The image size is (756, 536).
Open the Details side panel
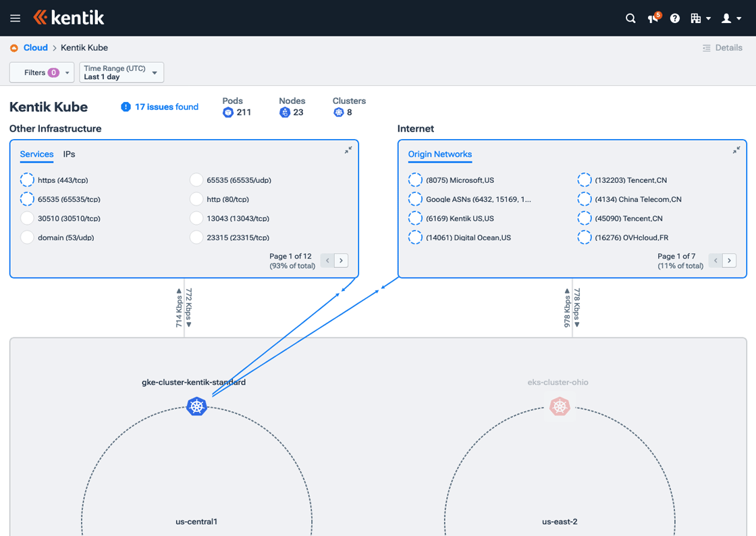(x=722, y=48)
